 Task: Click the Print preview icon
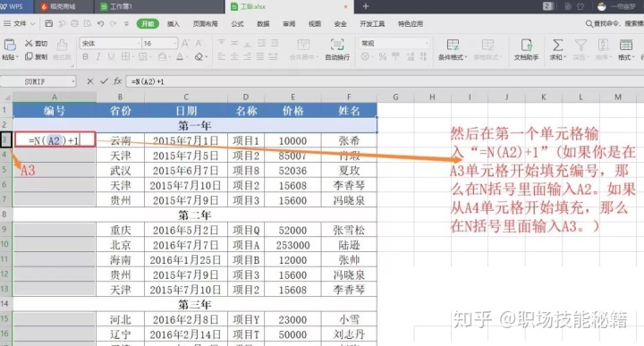[88, 24]
